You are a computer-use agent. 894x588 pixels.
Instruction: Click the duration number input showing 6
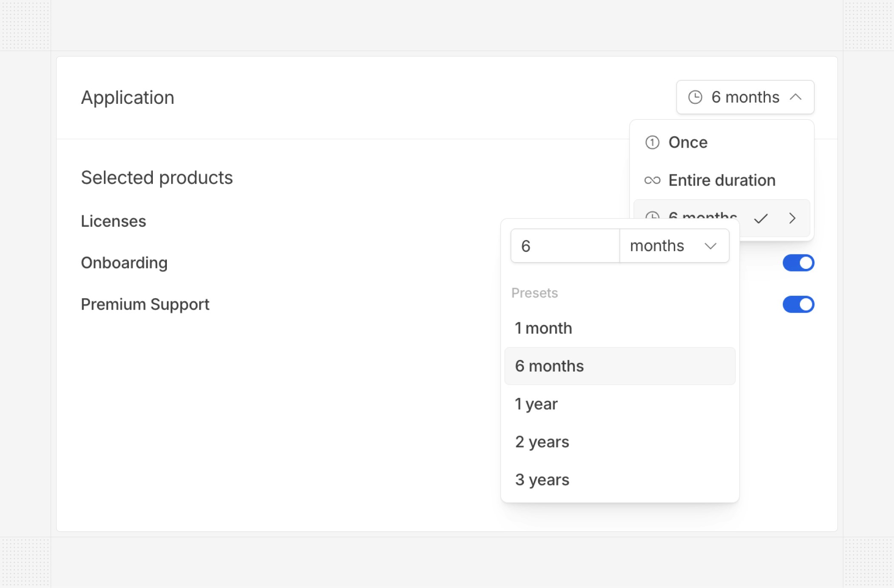(x=564, y=246)
